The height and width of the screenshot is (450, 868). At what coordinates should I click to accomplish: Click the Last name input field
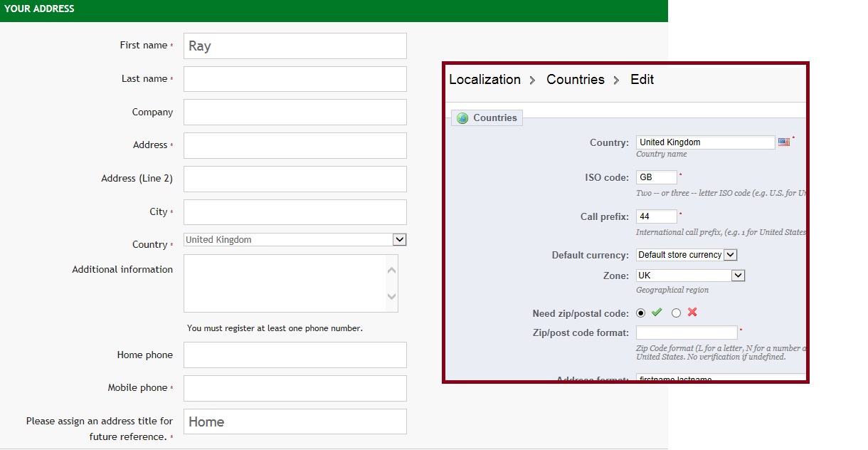[x=295, y=79]
